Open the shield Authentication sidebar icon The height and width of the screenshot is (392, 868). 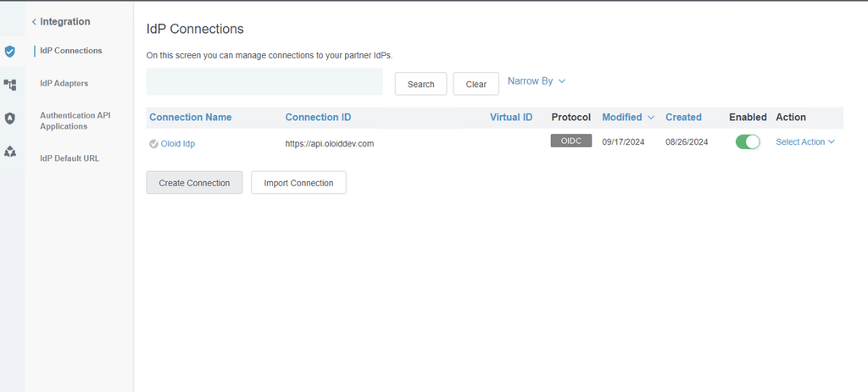pyautogui.click(x=9, y=52)
